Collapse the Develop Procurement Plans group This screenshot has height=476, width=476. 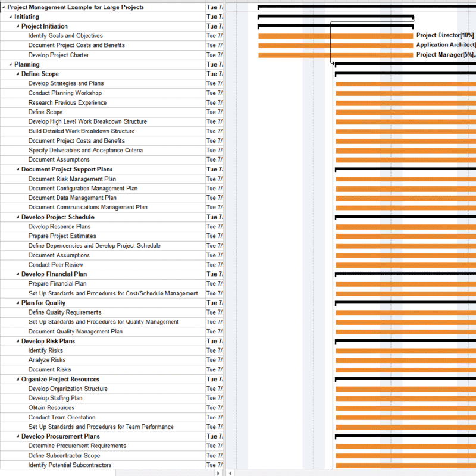tap(18, 436)
